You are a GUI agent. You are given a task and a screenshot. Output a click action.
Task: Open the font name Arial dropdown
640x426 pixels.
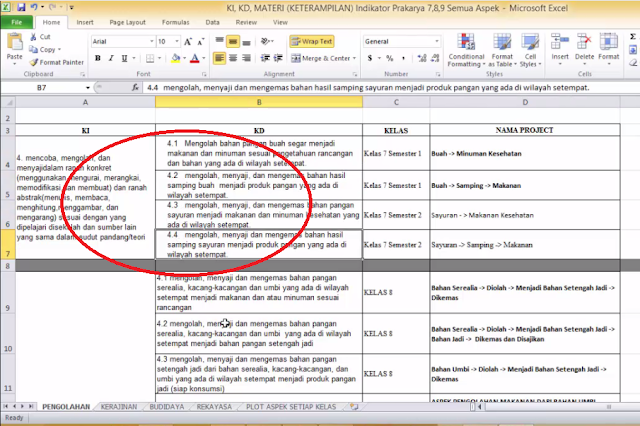(x=151, y=41)
